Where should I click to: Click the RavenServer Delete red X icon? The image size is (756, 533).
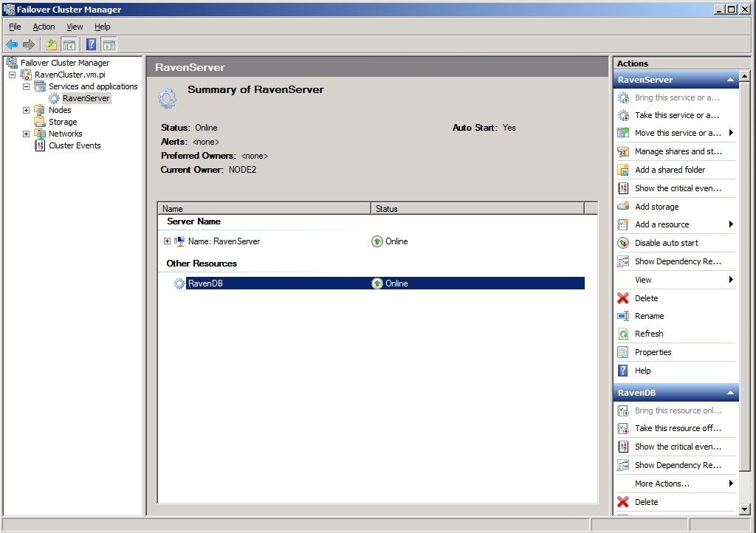(x=623, y=298)
